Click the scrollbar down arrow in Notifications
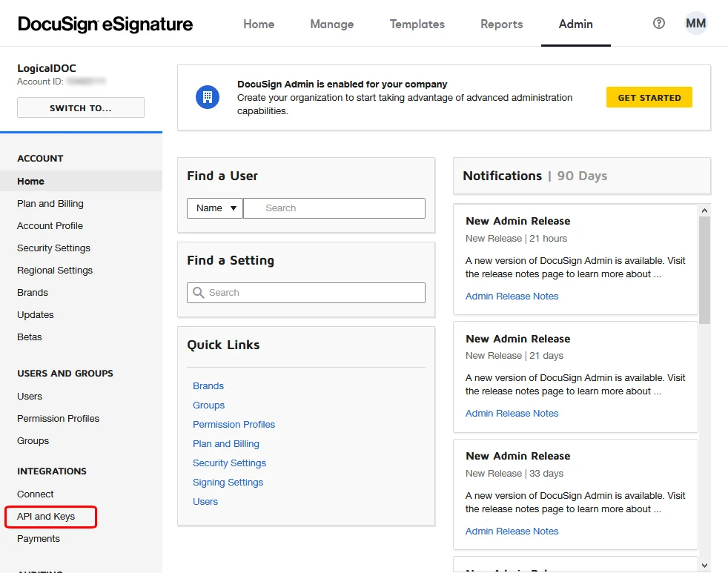Image resolution: width=728 pixels, height=573 pixels. tap(704, 564)
